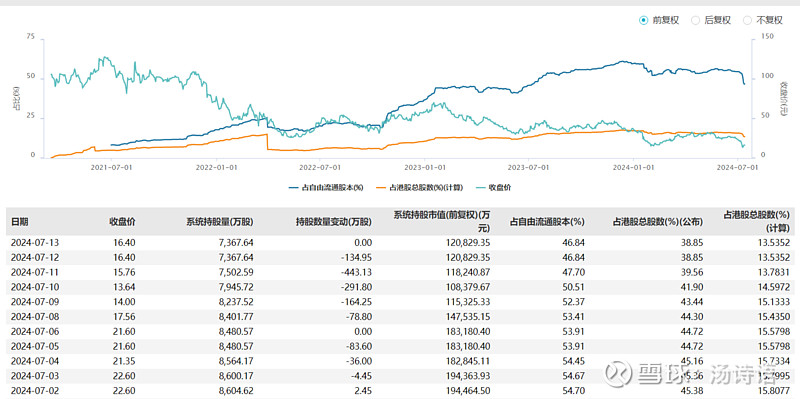Toggle the 占港股总股数(%)(计算) legend series

420,187
